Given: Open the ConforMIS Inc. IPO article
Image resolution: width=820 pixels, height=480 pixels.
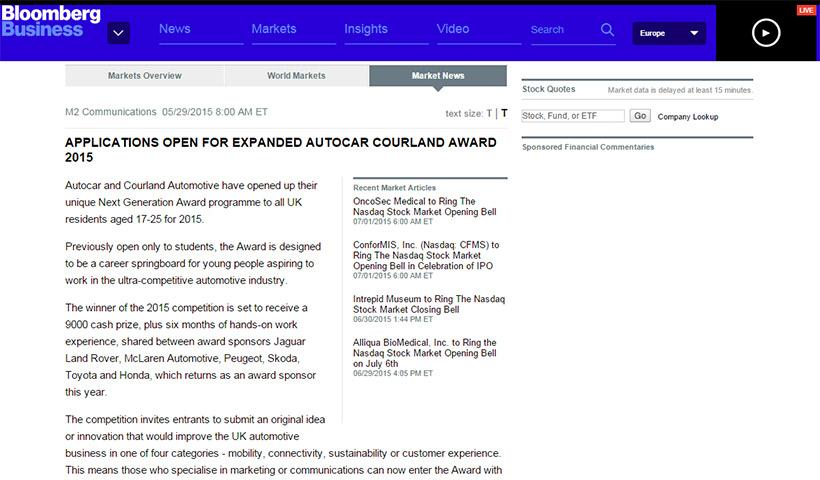Looking at the screenshot, I should (x=426, y=255).
